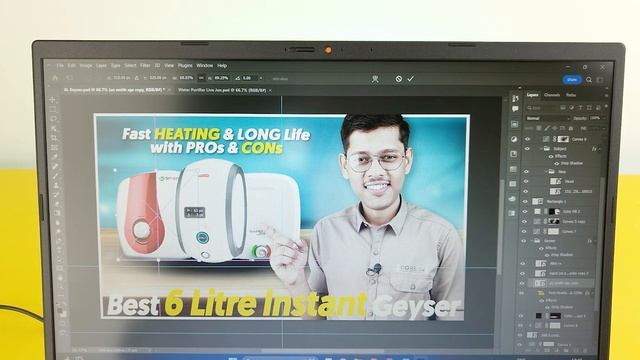Switch to the Paths tab
This screenshot has width=640, height=360.
(x=571, y=95)
